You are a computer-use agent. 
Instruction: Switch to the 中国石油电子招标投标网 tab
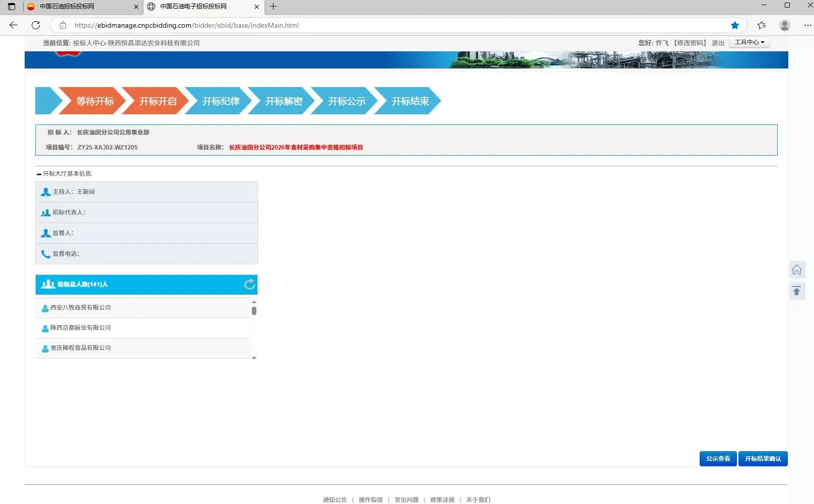click(x=203, y=7)
